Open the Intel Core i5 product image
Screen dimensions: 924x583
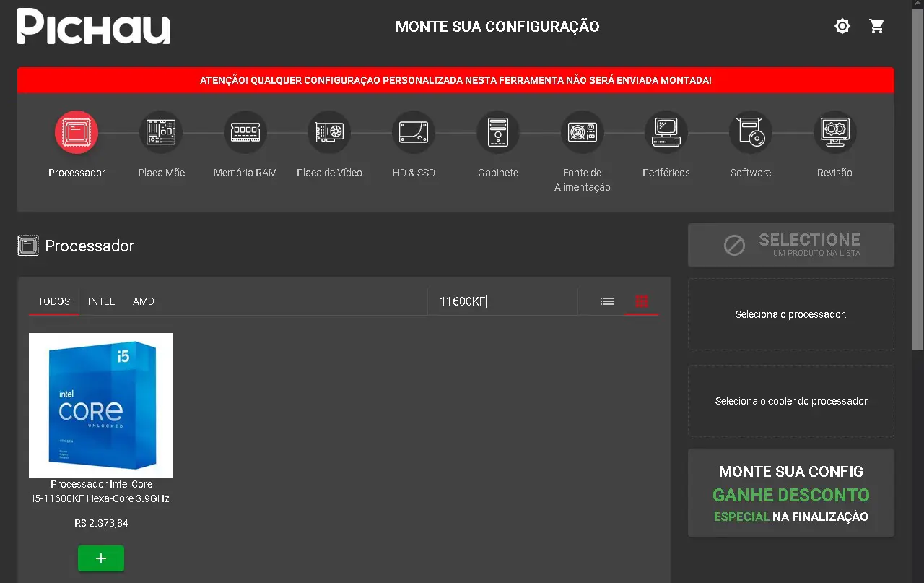(101, 405)
